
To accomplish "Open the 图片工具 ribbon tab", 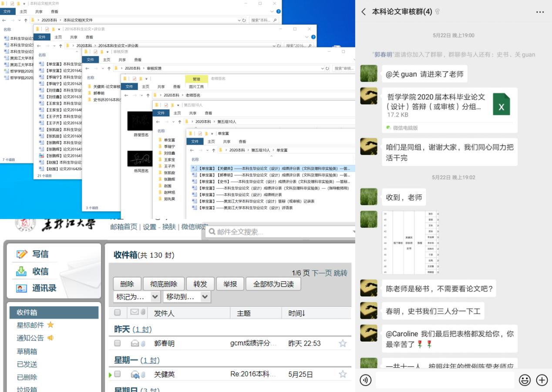I will click(x=196, y=87).
